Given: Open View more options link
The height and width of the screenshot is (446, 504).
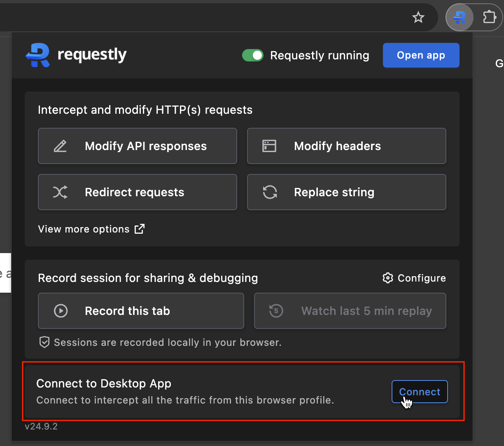Looking at the screenshot, I should coord(91,229).
